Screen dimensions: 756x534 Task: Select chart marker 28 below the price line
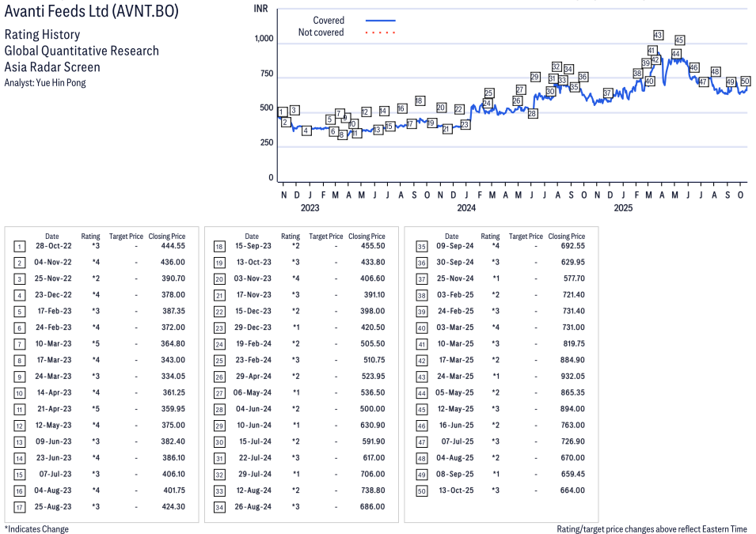tap(533, 114)
